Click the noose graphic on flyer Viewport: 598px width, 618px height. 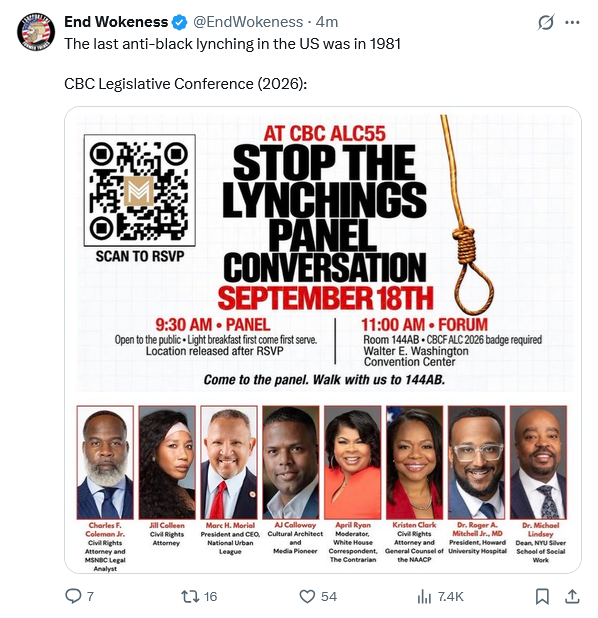tap(468, 215)
